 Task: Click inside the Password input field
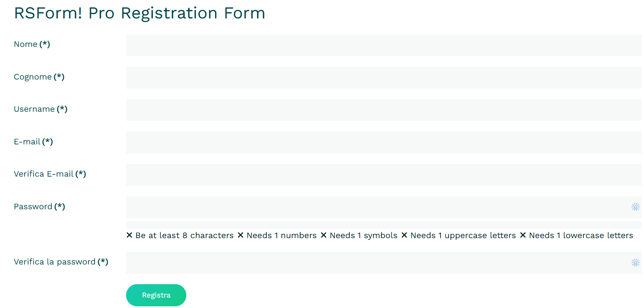point(377,207)
